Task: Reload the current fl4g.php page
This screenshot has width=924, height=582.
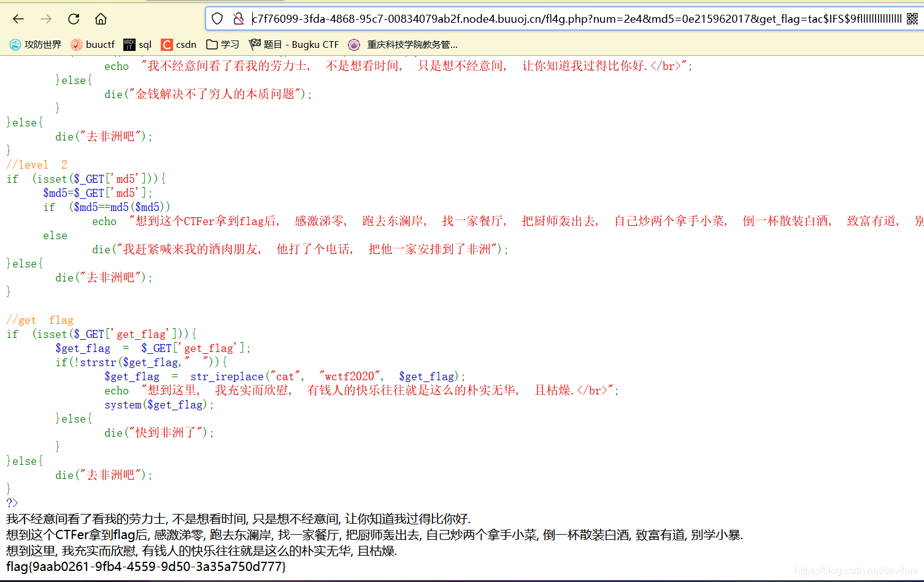Action: (73, 18)
